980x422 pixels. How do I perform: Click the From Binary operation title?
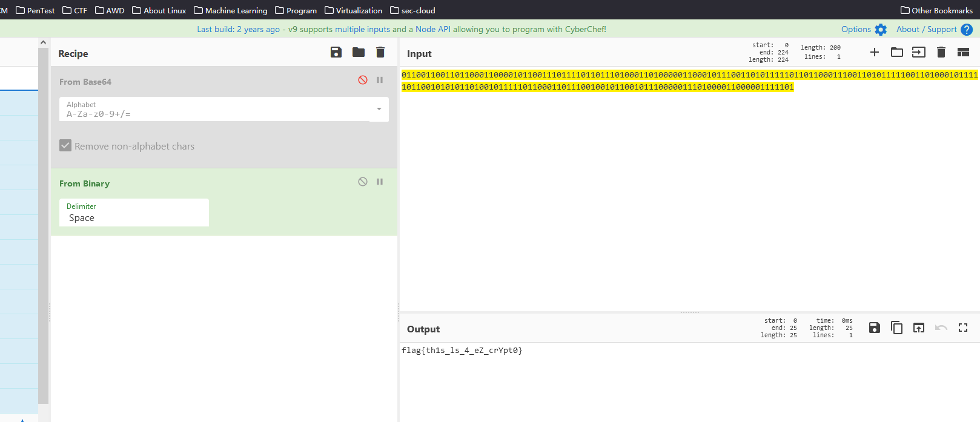coord(84,183)
